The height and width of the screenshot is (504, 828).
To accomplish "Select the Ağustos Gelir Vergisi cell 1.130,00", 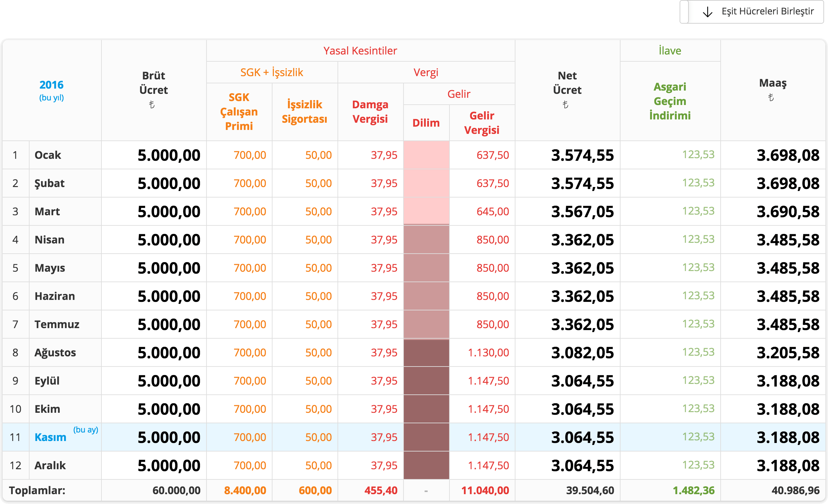I will tap(488, 352).
